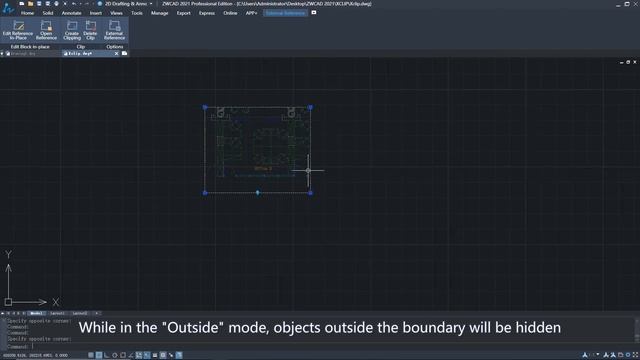The width and height of the screenshot is (640, 360).
Task: Click the hardware acceleration circle icon
Action: pyautogui.click(x=628, y=355)
